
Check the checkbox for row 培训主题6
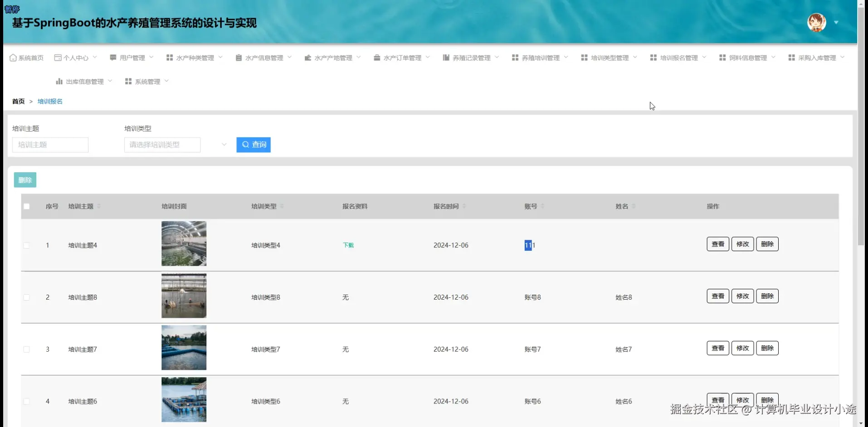[x=27, y=402]
